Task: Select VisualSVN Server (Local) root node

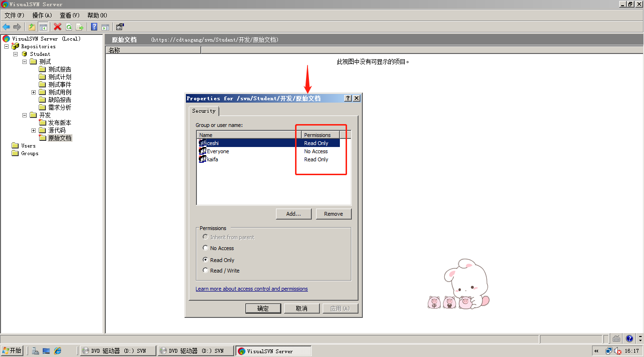Action: (46, 39)
